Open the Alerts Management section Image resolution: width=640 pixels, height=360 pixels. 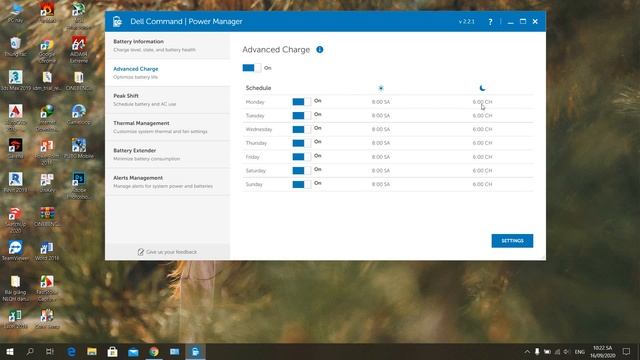pyautogui.click(x=167, y=182)
